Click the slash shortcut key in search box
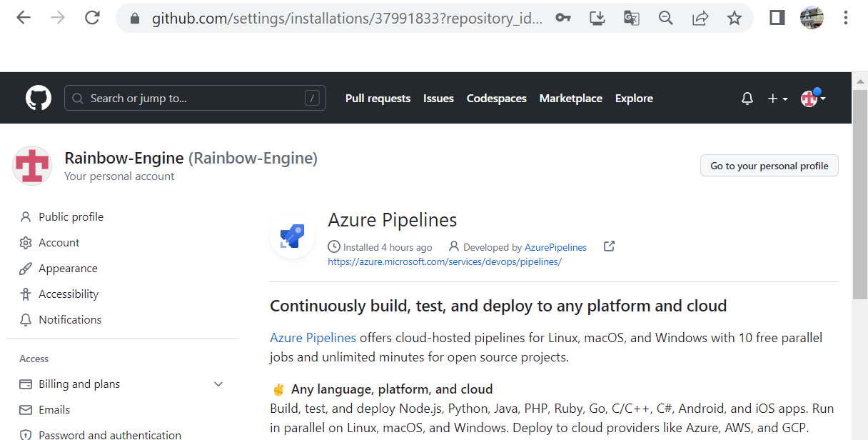Viewport: 868px width, 440px height. (x=312, y=99)
